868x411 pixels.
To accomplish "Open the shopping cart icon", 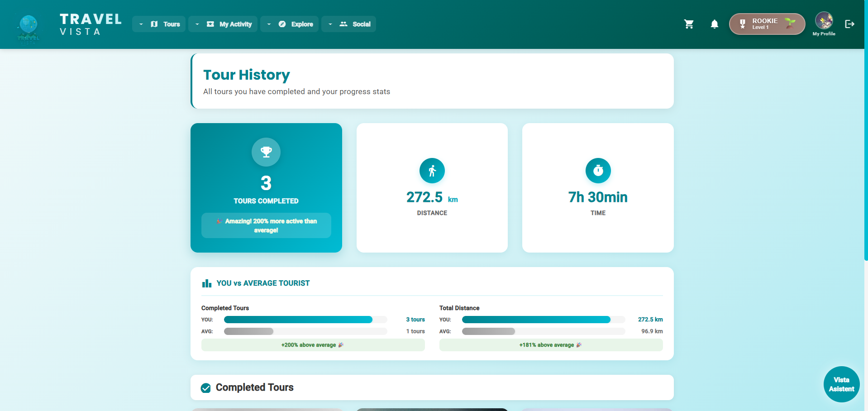I will coord(689,24).
